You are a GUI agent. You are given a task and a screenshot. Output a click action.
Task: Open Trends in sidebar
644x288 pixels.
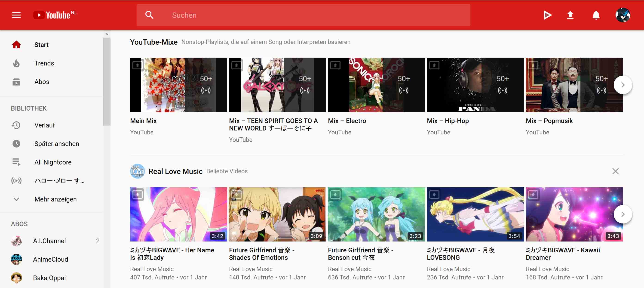pyautogui.click(x=51, y=63)
